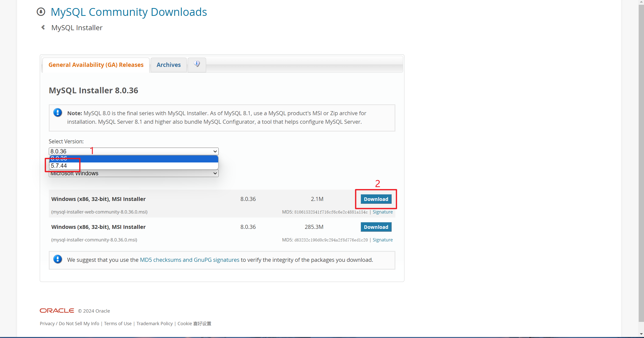Choose 8.0.36 in the version list
Image resolution: width=644 pixels, height=338 pixels.
134,159
